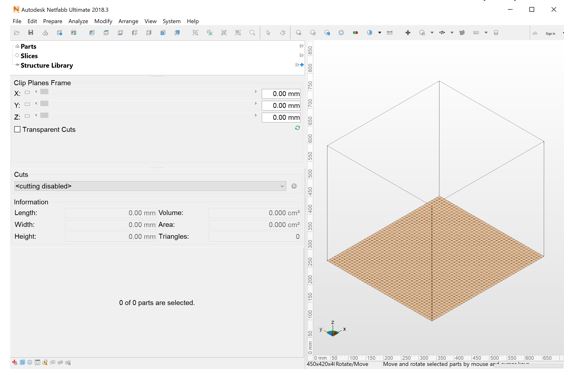This screenshot has height=375, width=570.
Task: Click the blue sphere shading toolbar icon
Action: point(370,33)
